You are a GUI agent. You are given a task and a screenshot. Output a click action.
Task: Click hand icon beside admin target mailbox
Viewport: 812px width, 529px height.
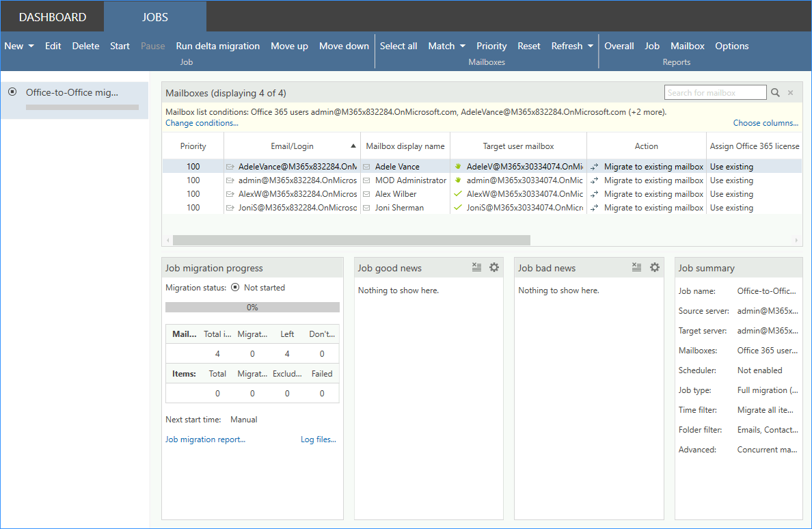pos(458,180)
